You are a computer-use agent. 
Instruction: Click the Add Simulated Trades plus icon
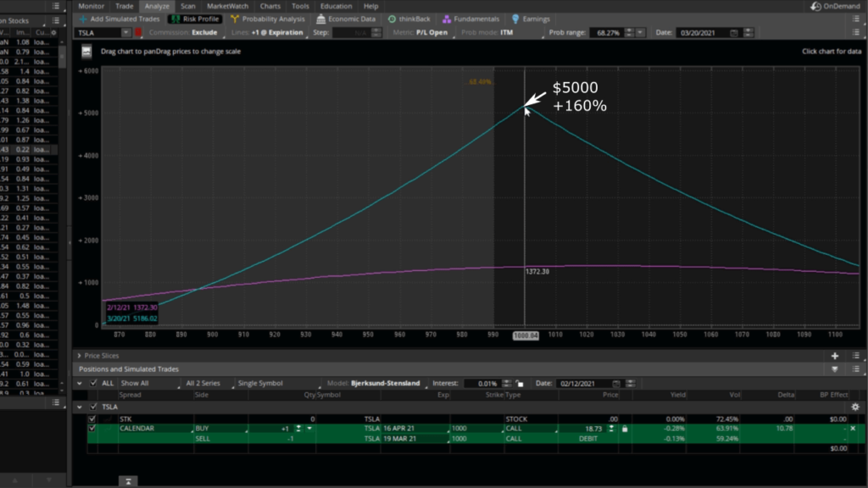[x=82, y=19]
